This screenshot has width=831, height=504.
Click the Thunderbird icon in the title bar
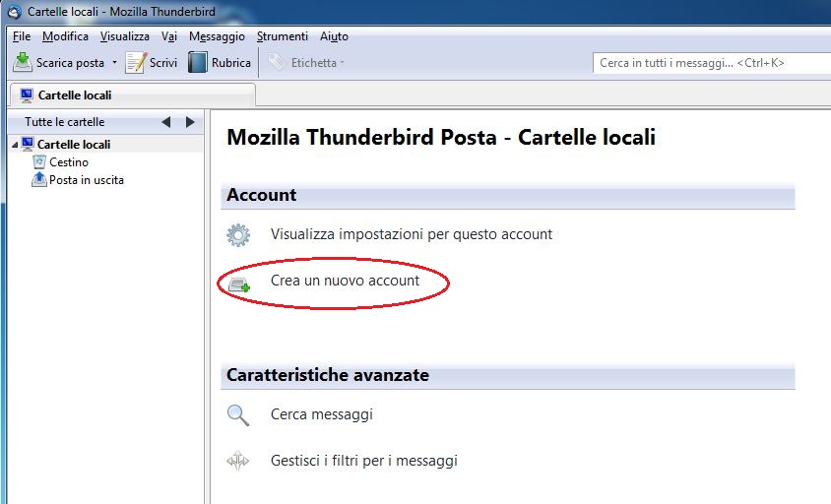click(x=15, y=12)
